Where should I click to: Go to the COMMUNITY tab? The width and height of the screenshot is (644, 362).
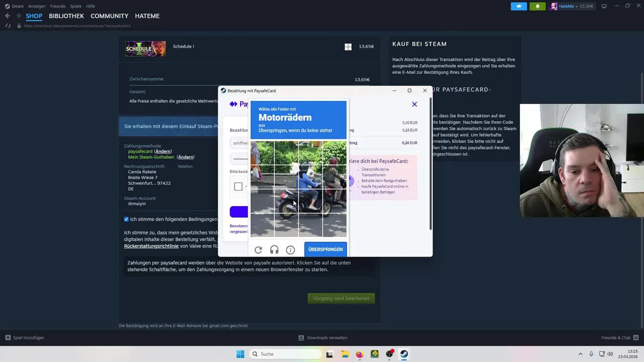coord(109,16)
